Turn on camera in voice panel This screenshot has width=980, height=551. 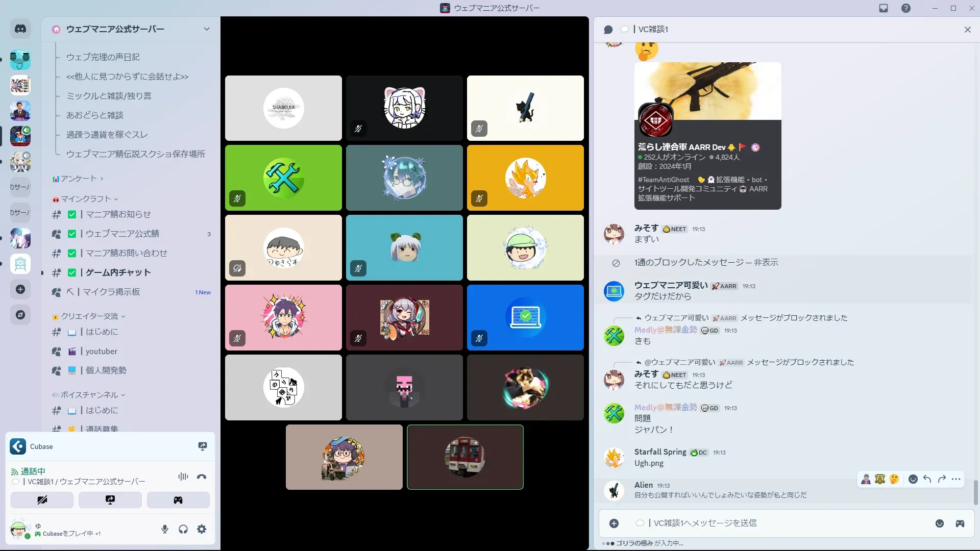42,500
